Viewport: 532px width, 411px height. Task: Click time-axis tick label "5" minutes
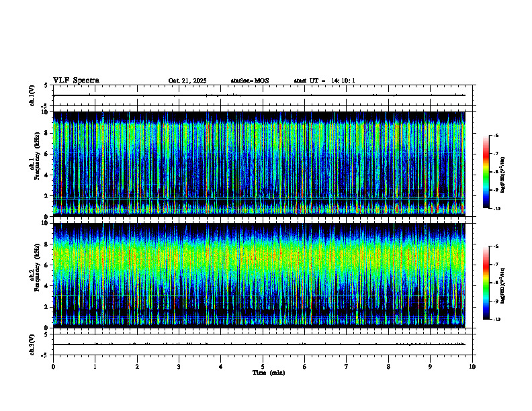click(263, 367)
